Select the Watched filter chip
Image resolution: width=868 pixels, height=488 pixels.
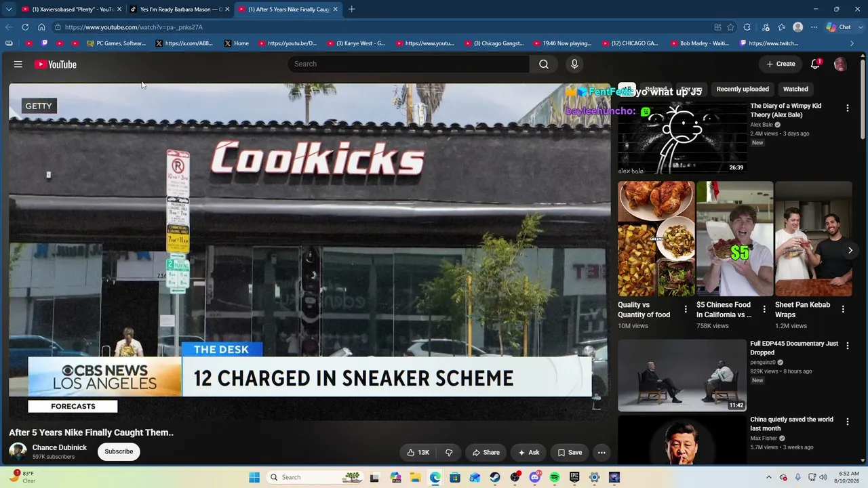795,89
